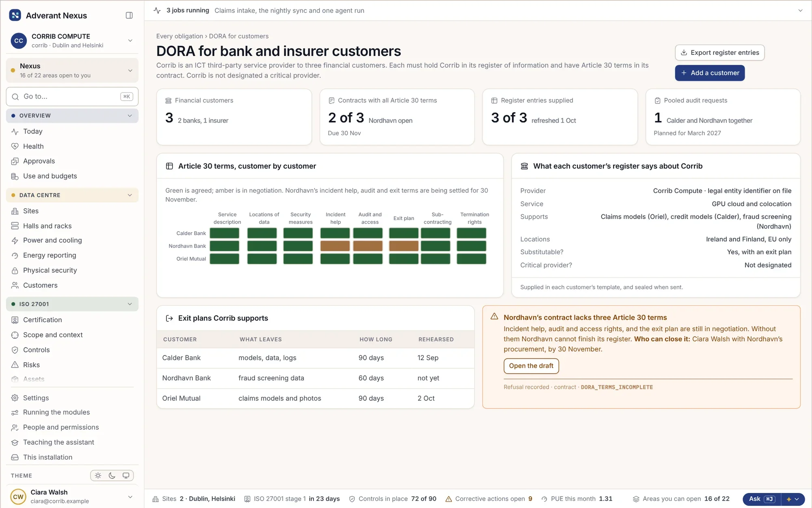Open Settings gear icon
812x508 pixels.
point(15,398)
